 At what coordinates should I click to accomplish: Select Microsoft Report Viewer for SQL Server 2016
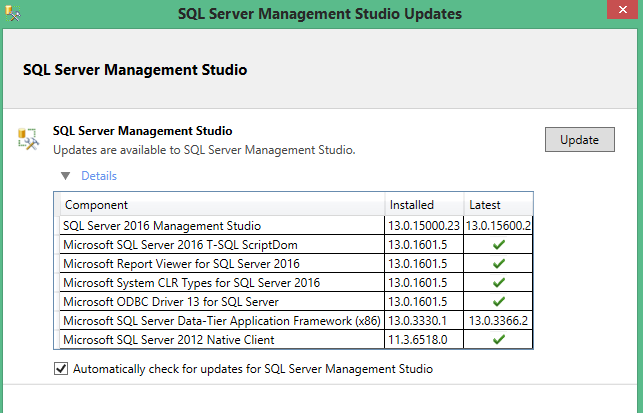pyautogui.click(x=296, y=264)
